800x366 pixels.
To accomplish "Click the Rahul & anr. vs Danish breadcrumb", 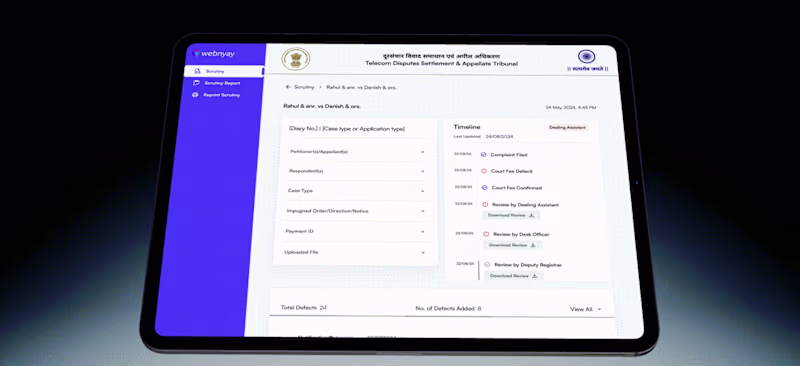I will 361,88.
